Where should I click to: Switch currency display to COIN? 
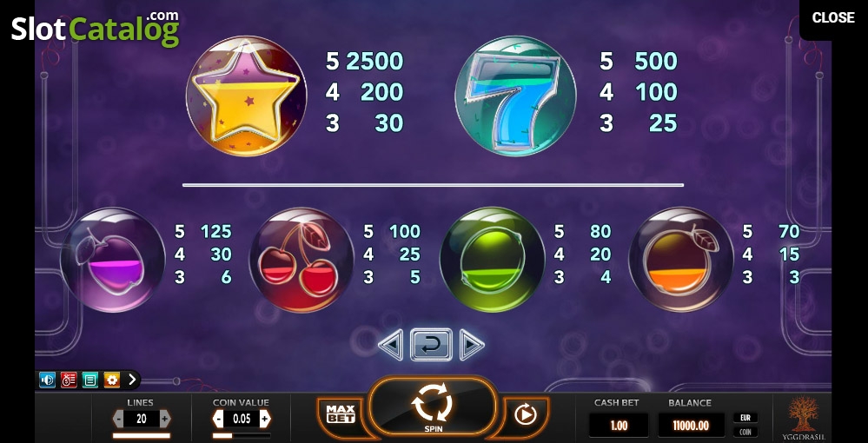tap(745, 432)
